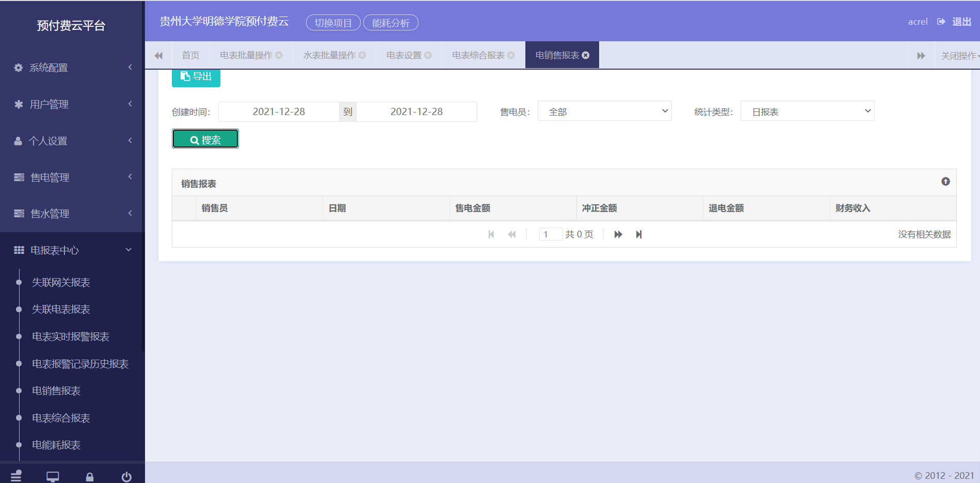Open the 售电员 dropdown
This screenshot has width=980, height=483.
click(x=604, y=111)
